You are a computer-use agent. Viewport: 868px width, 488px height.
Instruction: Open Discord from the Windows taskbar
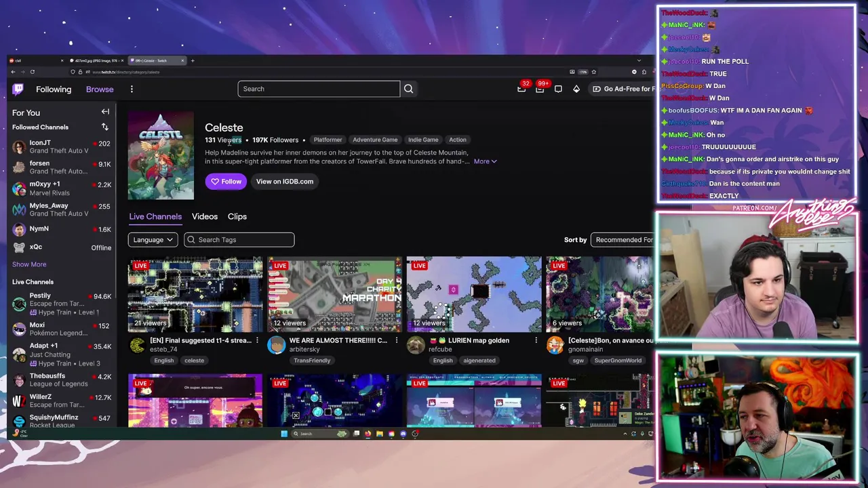click(403, 434)
